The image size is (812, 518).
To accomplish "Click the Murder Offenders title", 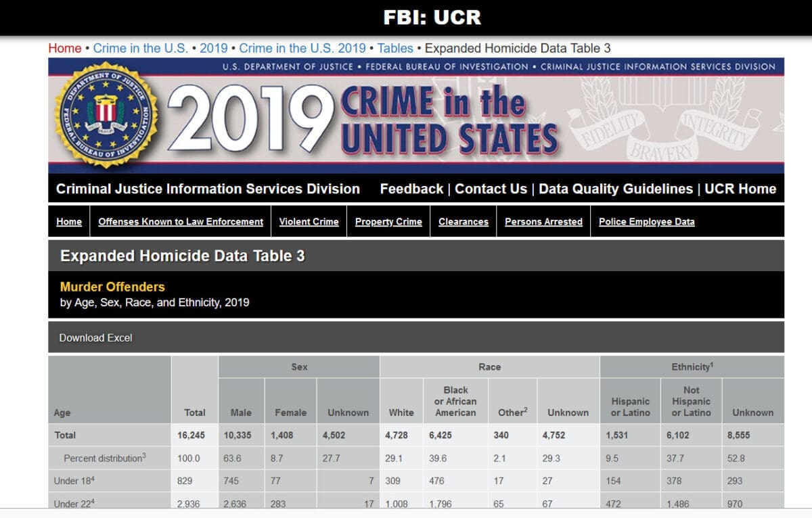I will (x=112, y=287).
